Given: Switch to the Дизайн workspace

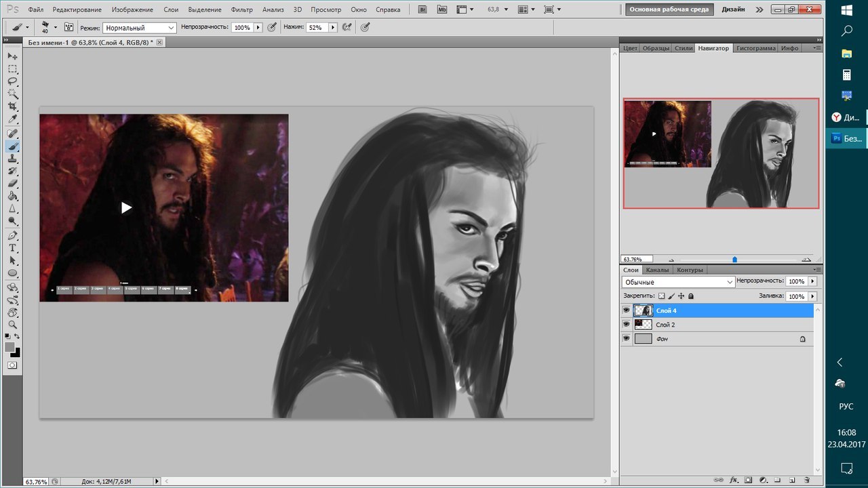Looking at the screenshot, I should pyautogui.click(x=733, y=9).
